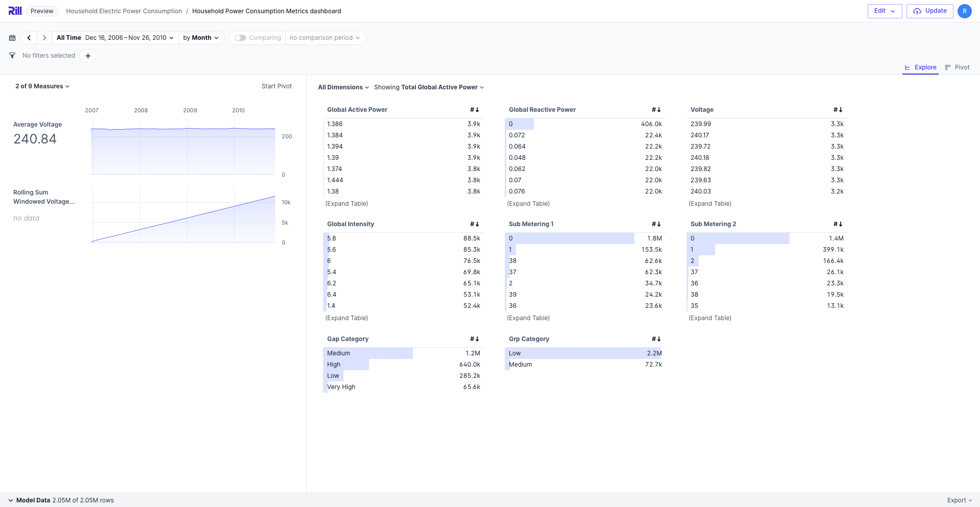
Task: Open the calendar time range icon
Action: point(12,38)
